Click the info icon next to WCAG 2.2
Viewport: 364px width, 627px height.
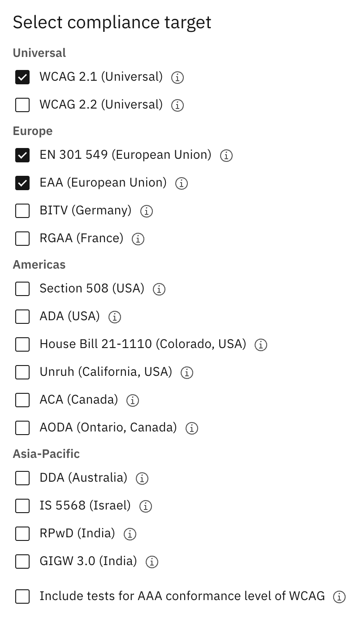pos(178,105)
